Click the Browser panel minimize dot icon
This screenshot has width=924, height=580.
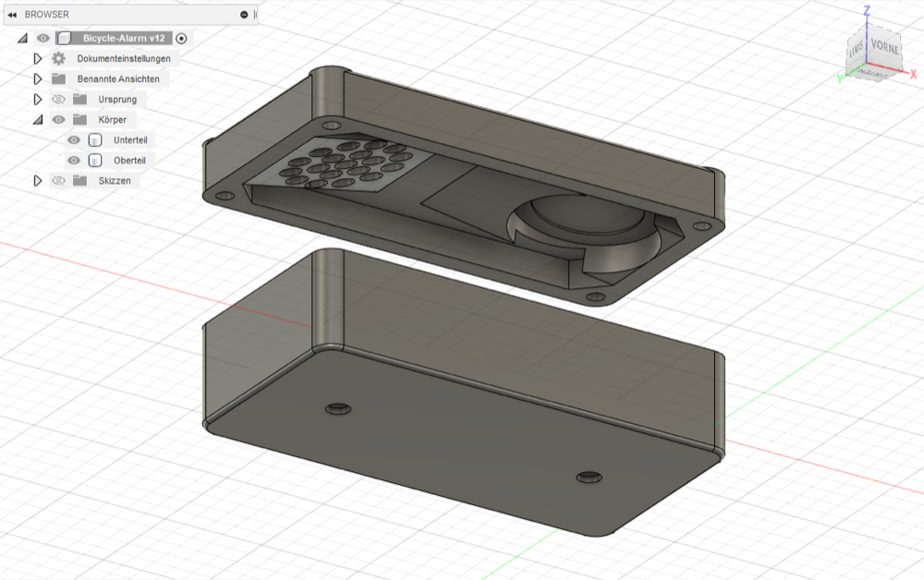(244, 15)
